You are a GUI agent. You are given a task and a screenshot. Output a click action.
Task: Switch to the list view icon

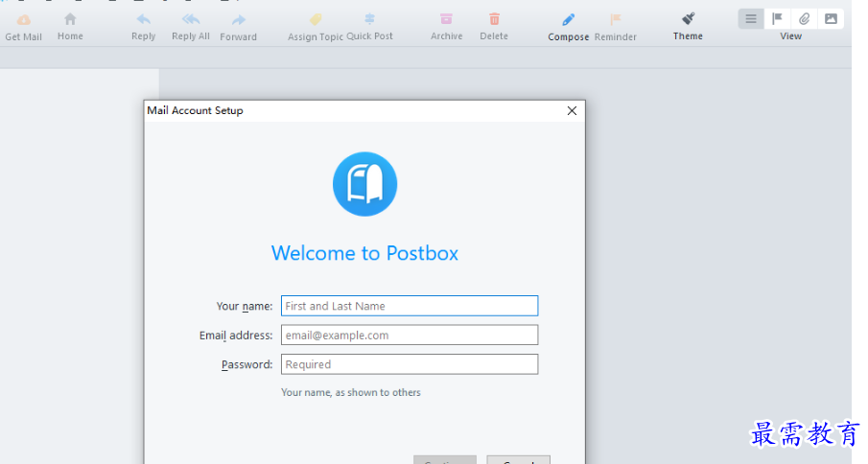click(x=751, y=19)
